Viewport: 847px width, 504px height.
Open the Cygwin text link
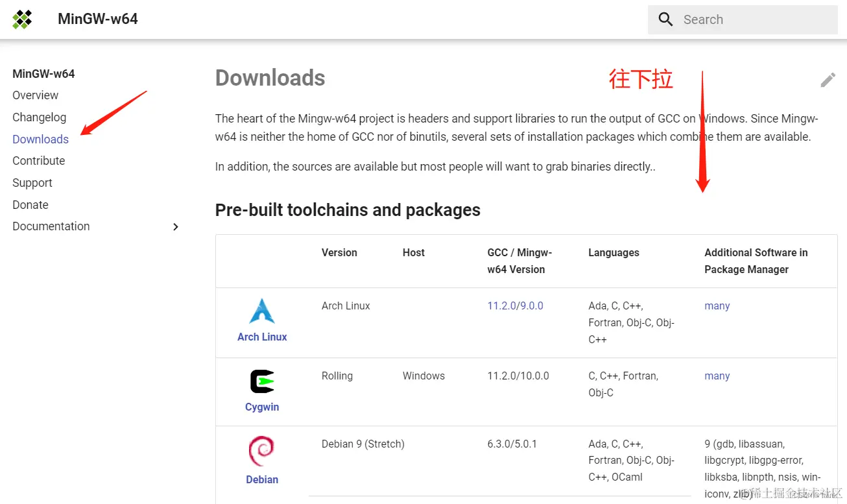(x=262, y=407)
